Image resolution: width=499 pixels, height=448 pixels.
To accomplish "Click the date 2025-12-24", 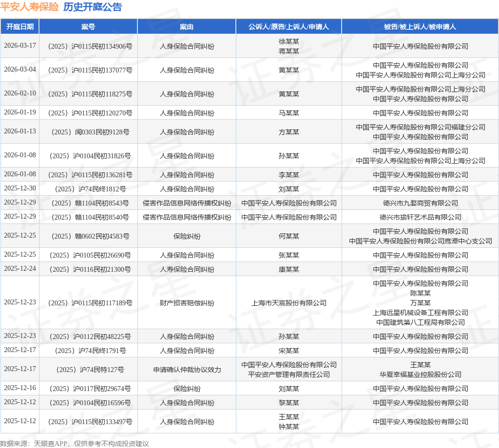I will point(19,269).
